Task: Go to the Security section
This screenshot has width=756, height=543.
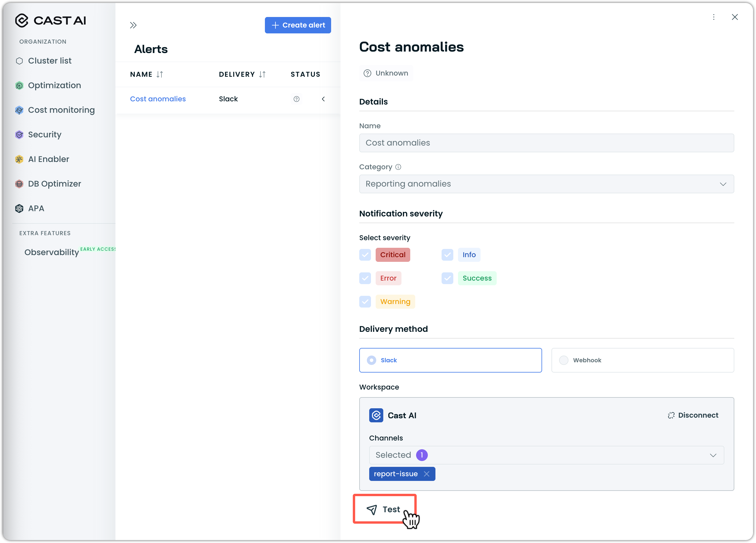Action: click(45, 135)
